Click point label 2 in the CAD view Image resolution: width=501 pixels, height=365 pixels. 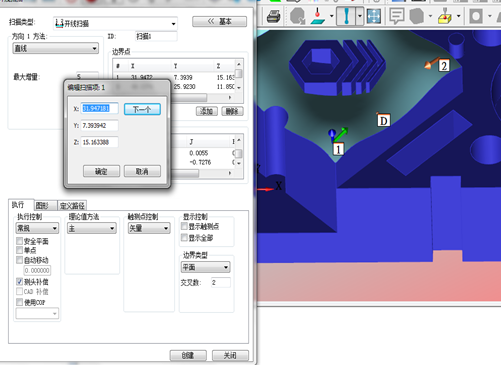[444, 66]
